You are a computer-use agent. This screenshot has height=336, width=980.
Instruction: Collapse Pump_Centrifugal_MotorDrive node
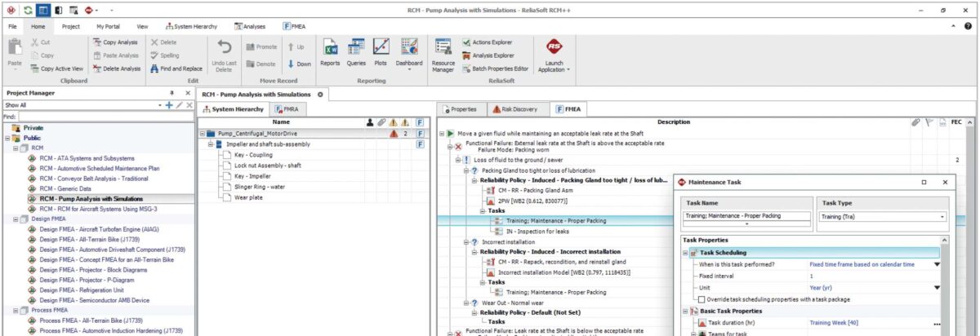tap(203, 133)
